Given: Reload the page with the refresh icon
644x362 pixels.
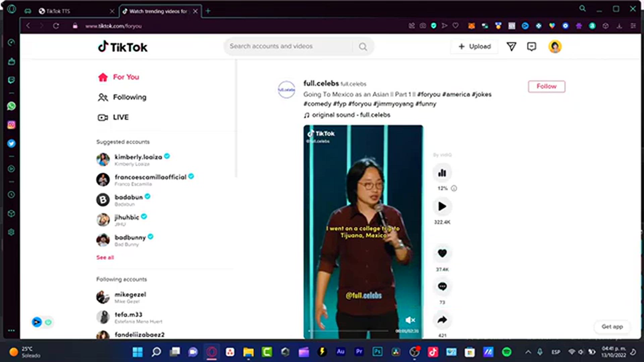Looking at the screenshot, I should click(x=56, y=26).
